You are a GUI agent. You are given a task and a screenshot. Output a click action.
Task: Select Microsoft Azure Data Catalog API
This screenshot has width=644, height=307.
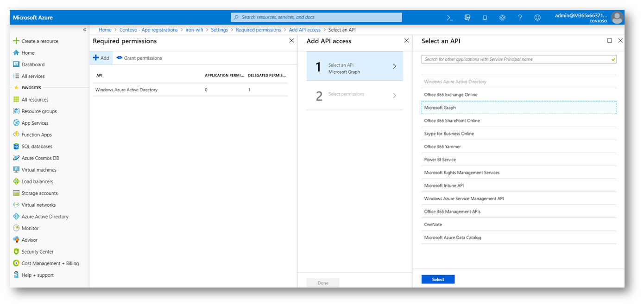[519, 237]
